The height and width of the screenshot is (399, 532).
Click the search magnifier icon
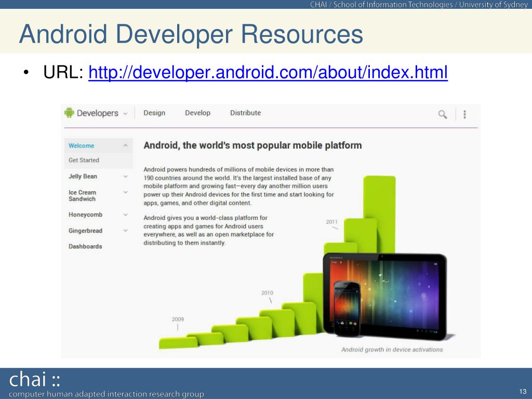click(443, 114)
